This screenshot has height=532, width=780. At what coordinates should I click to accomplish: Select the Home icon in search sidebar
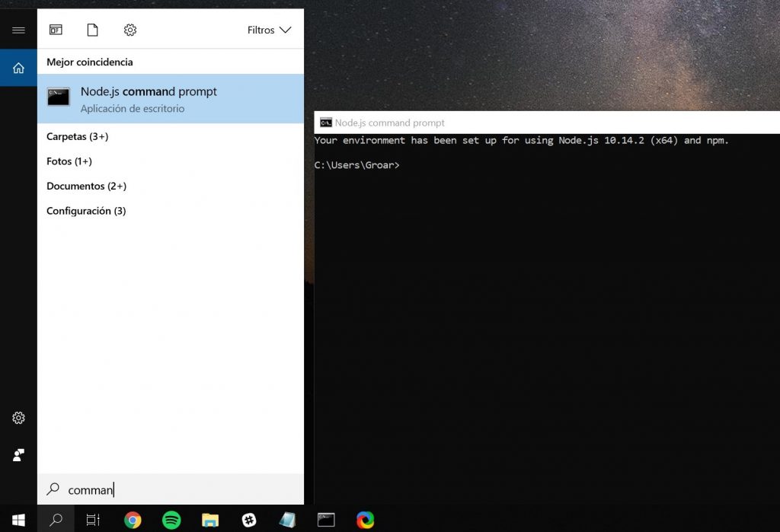(x=18, y=68)
